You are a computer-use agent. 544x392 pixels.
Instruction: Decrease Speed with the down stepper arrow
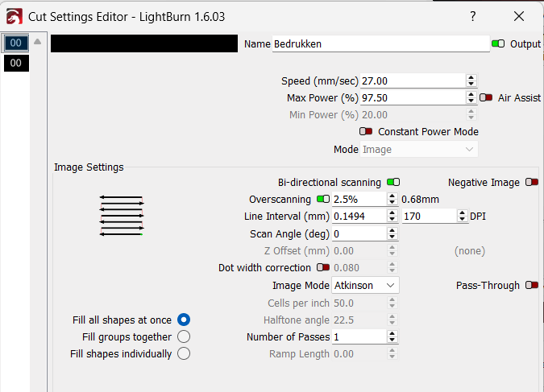(x=471, y=85)
